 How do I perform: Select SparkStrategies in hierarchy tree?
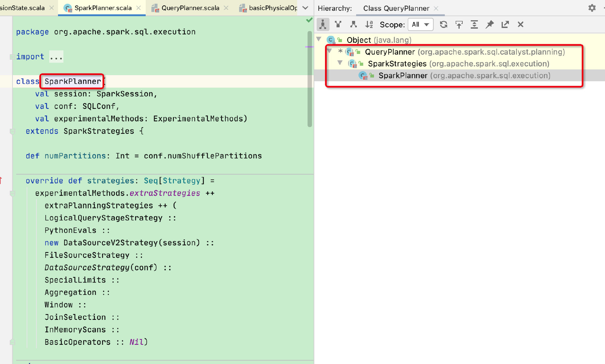coord(459,64)
